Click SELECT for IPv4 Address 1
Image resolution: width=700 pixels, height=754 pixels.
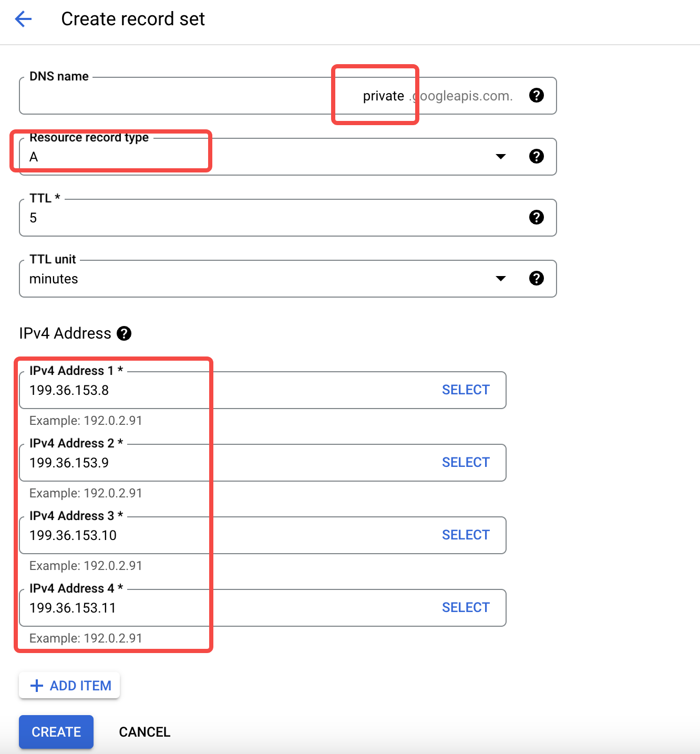point(466,390)
